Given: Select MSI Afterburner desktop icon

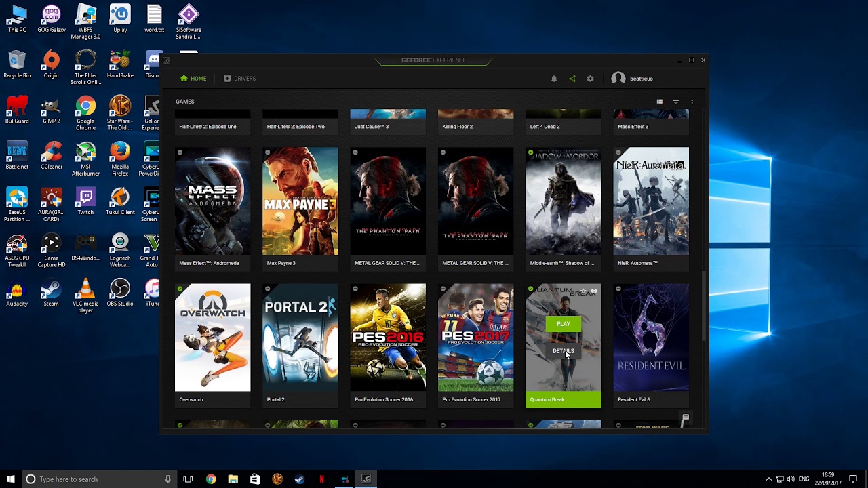Looking at the screenshot, I should click(85, 159).
